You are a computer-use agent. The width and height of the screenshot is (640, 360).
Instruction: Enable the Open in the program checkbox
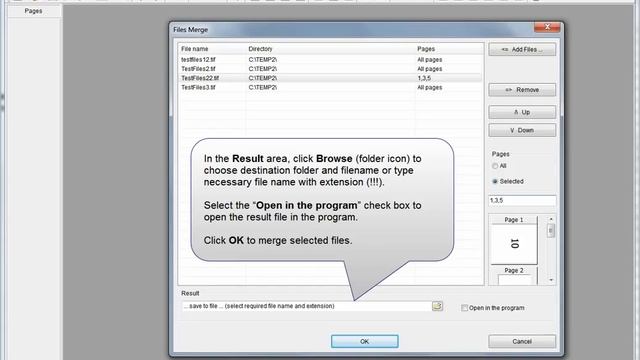click(464, 308)
